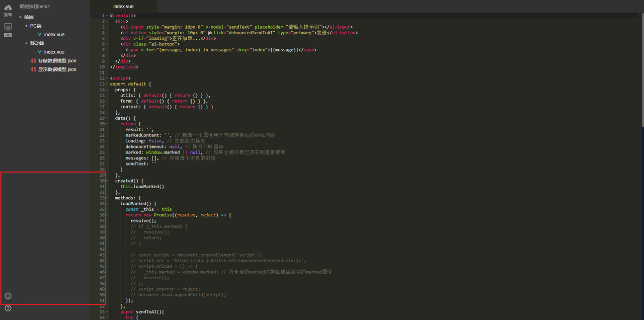The height and width of the screenshot is (320, 644).
Task: Collapse the 前端 tree folder
Action: coord(21,17)
